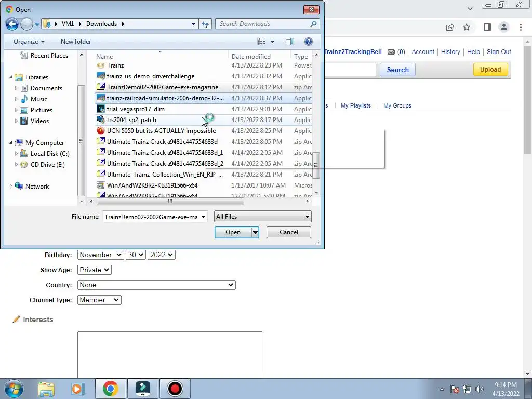532x399 pixels.
Task: Change file view icon button
Action: 261,42
